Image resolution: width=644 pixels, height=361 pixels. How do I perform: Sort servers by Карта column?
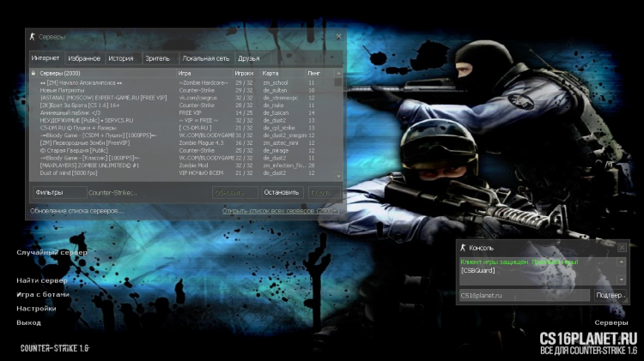[x=283, y=73]
